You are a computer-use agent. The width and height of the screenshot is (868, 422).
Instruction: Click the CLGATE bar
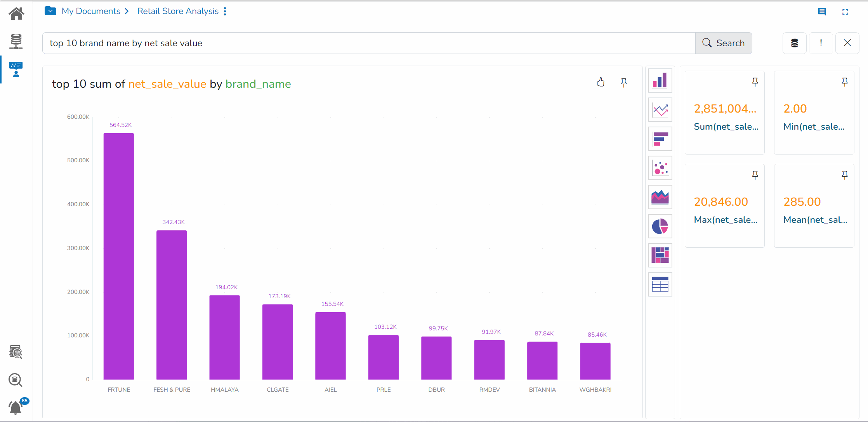coord(278,342)
